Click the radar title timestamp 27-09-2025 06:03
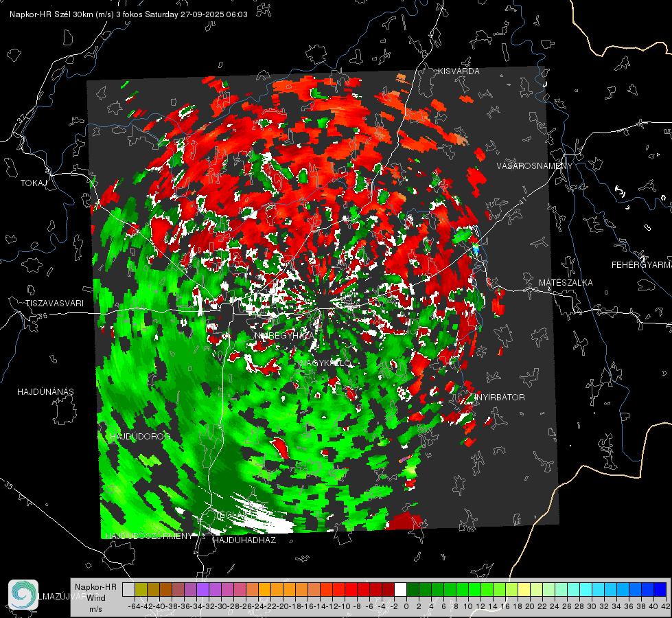Screen dimensions: 672x618 point(213,14)
